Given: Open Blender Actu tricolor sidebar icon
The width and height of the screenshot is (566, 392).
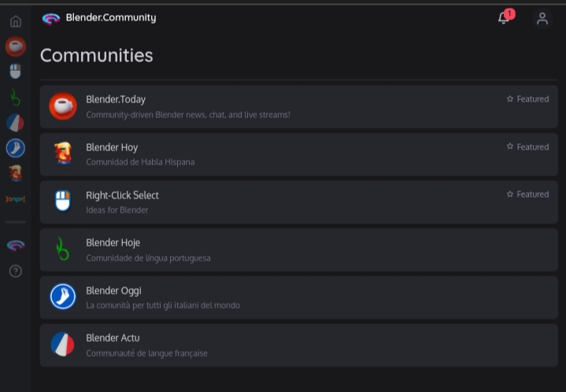Looking at the screenshot, I should tap(16, 123).
